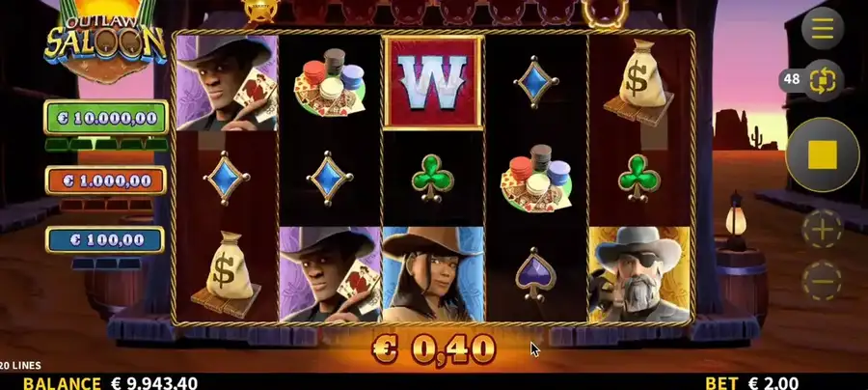This screenshot has height=390, width=868.
Task: Click the cowgirl character symbol
Action: [433, 274]
